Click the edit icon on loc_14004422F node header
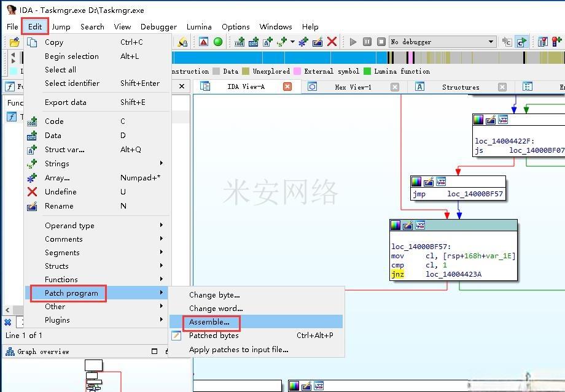Viewport: 565px width, 392px height. tap(491, 120)
